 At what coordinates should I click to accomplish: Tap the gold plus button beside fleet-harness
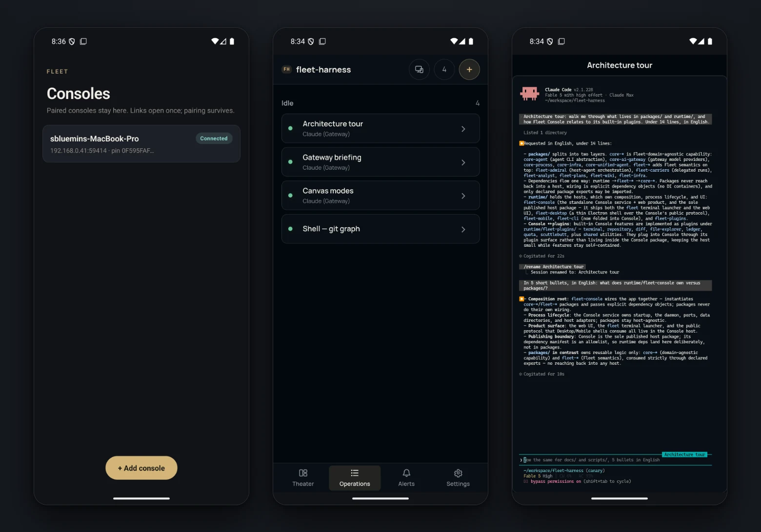[469, 69]
